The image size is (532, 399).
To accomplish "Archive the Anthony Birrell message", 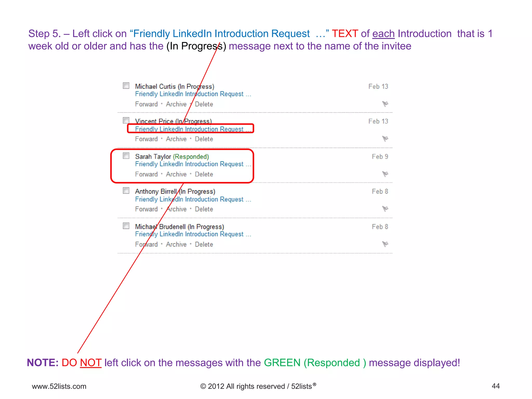I will tap(176, 209).
